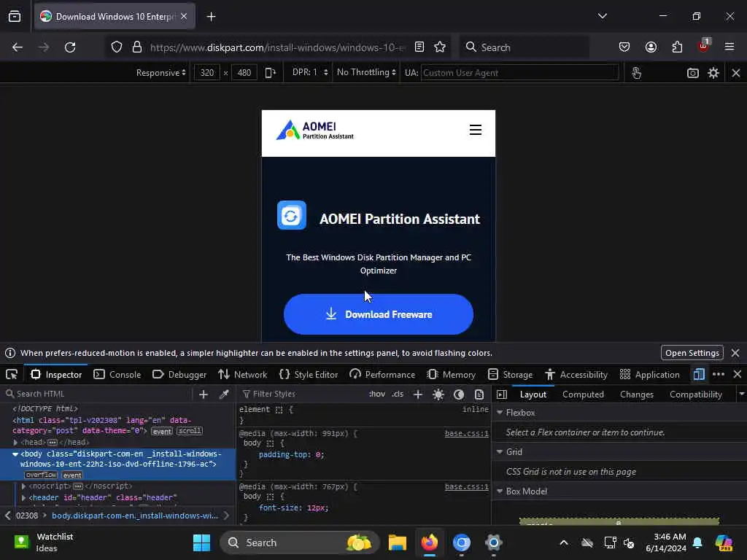Click the Download Freeware button

point(379,314)
